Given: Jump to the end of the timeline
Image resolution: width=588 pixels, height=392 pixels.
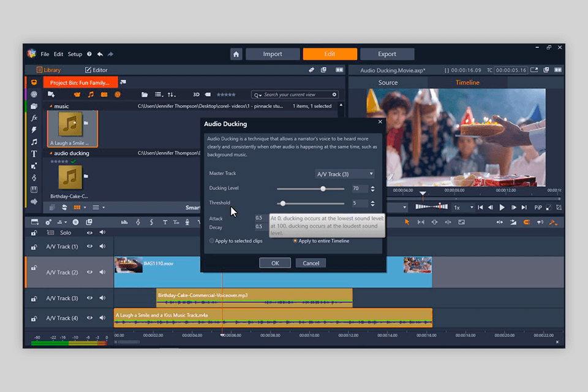Looking at the screenshot, I should (524, 208).
